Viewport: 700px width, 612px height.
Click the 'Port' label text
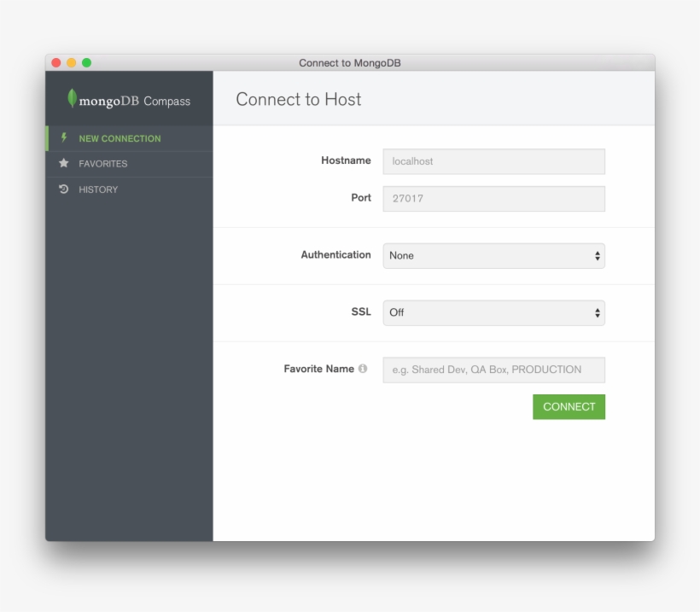pyautogui.click(x=361, y=197)
